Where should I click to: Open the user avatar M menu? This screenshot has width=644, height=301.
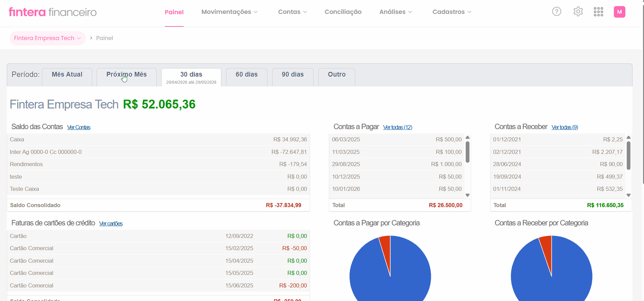tap(620, 12)
